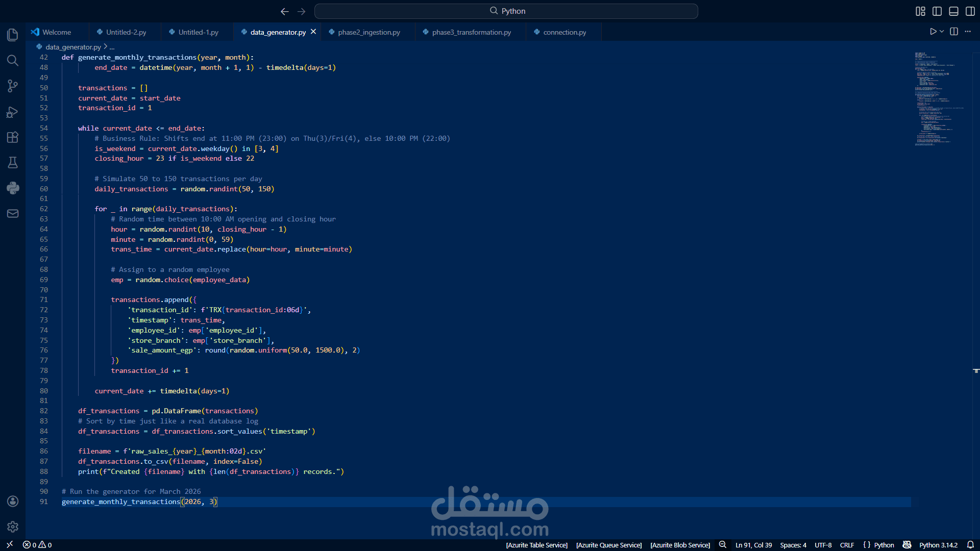Viewport: 980px width, 551px height.
Task: Open the Accounts menu icon
Action: pos(13,501)
